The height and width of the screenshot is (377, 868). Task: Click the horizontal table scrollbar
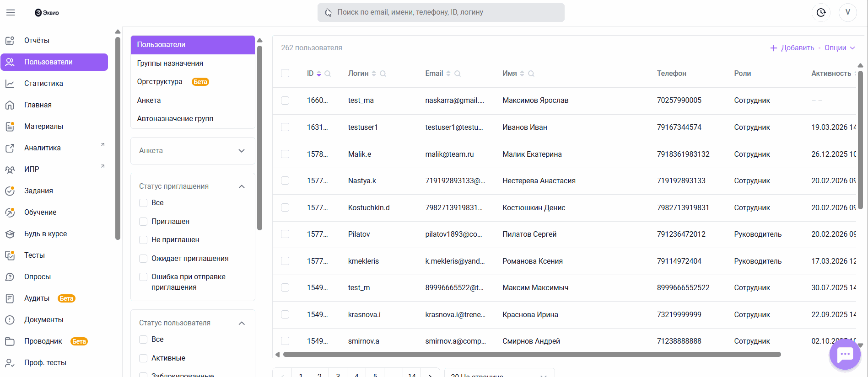click(532, 355)
